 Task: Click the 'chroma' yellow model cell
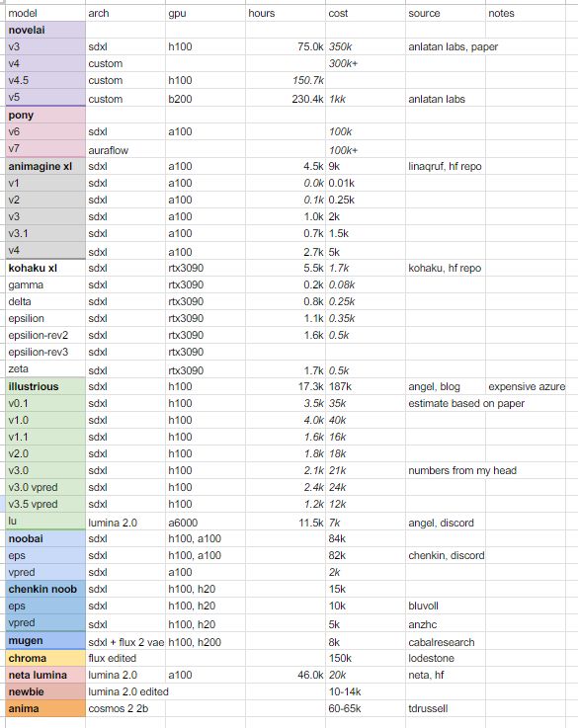pyautogui.click(x=45, y=658)
